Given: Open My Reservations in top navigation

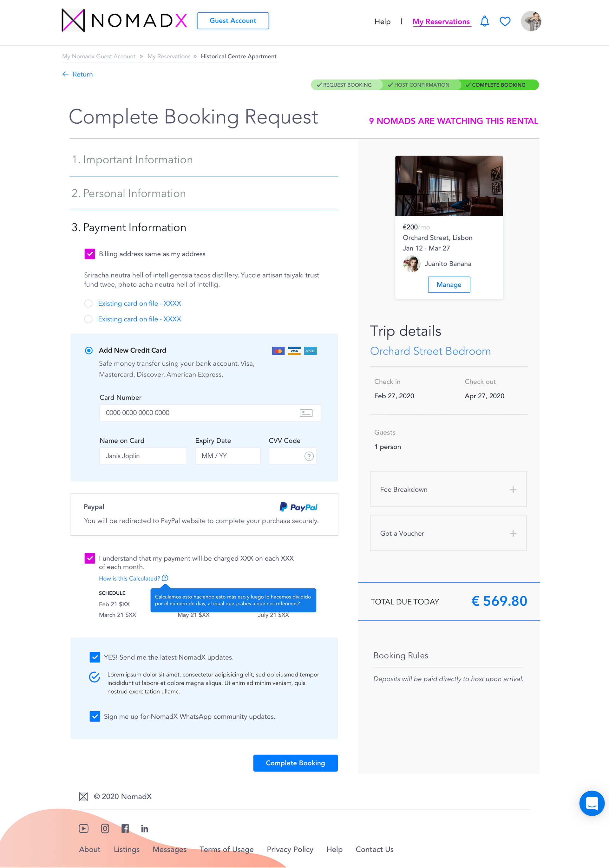Looking at the screenshot, I should [x=441, y=22].
